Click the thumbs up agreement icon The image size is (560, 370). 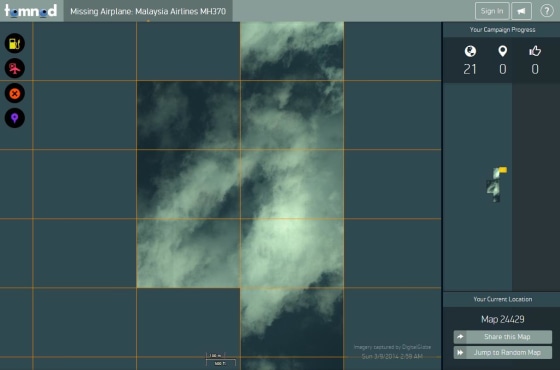tap(535, 51)
